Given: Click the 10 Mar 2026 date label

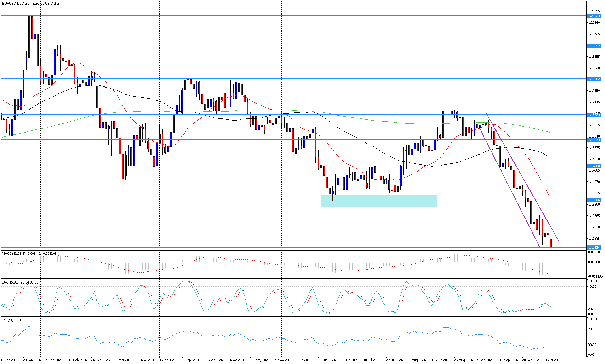Looking at the screenshot, I should tap(123, 360).
